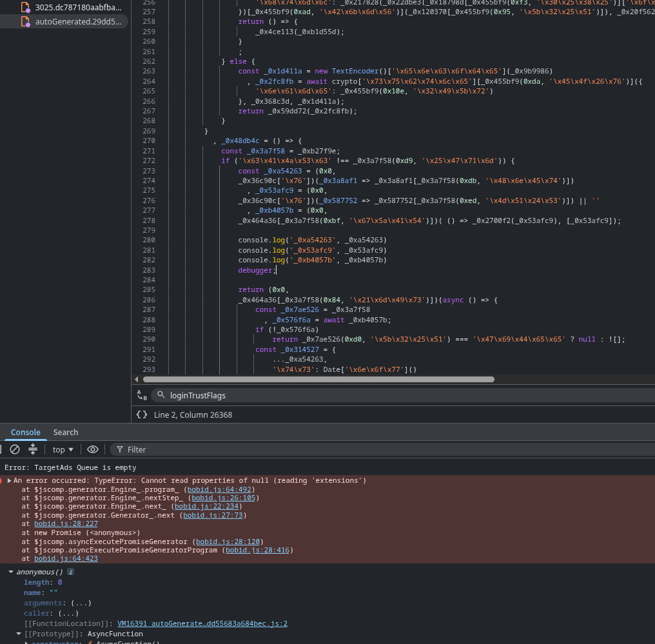Open the bobid.js:64:423 stack link
Viewport: 655px width, 644px height.
tap(66, 558)
